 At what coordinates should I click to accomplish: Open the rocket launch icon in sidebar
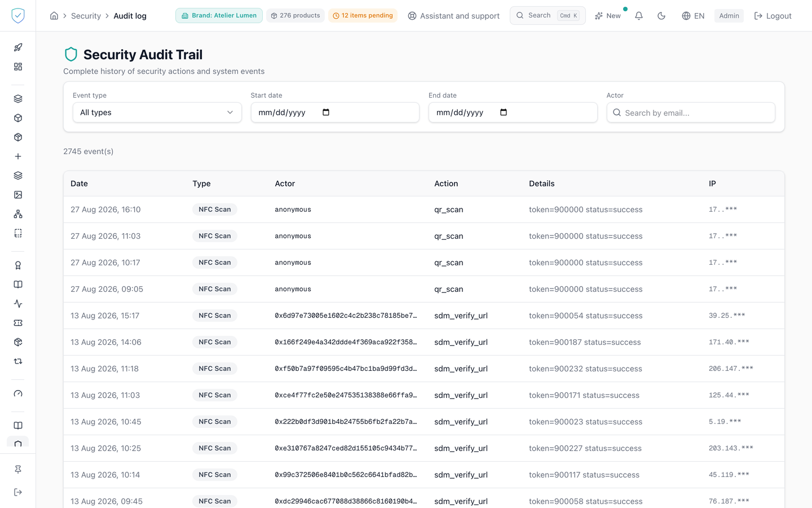(x=18, y=47)
